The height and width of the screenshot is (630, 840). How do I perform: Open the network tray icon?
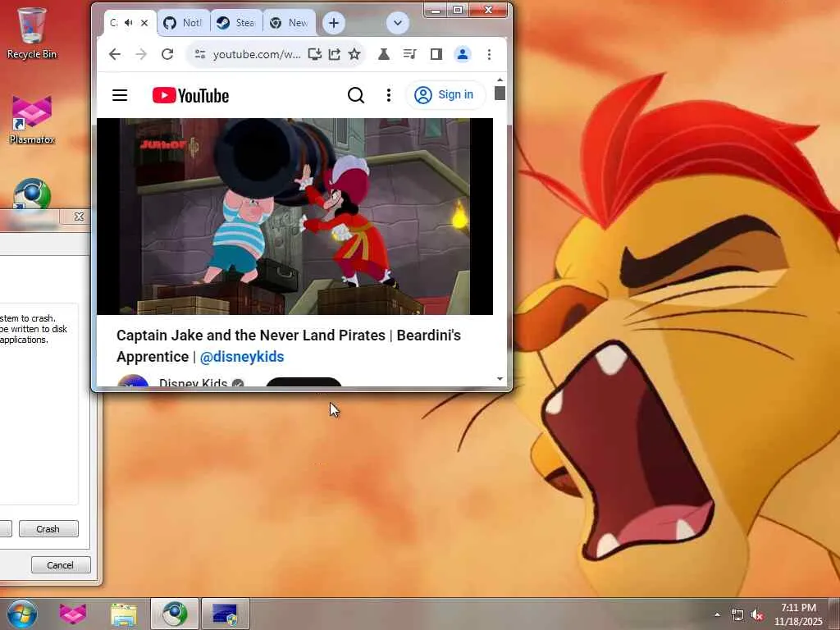(x=737, y=615)
